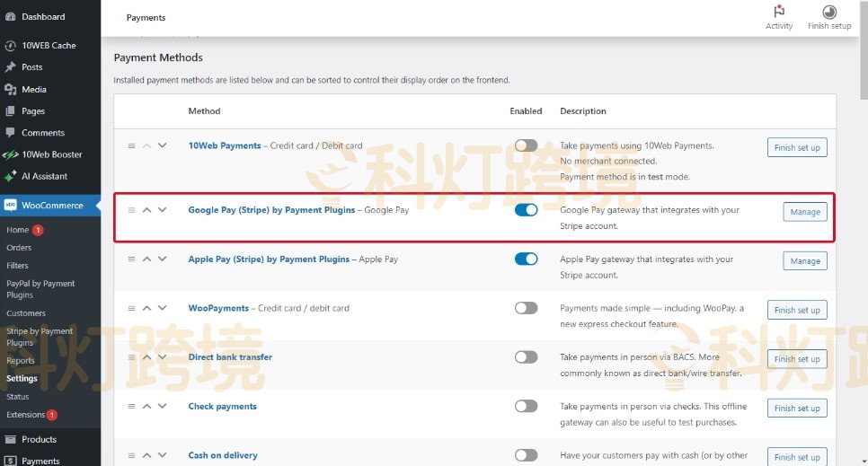
Task: Click the Apple Pay row drag handle
Action: coord(131,259)
